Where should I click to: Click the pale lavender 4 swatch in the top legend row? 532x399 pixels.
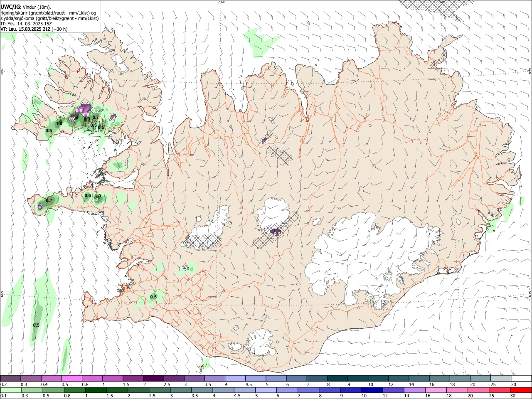tap(235, 379)
